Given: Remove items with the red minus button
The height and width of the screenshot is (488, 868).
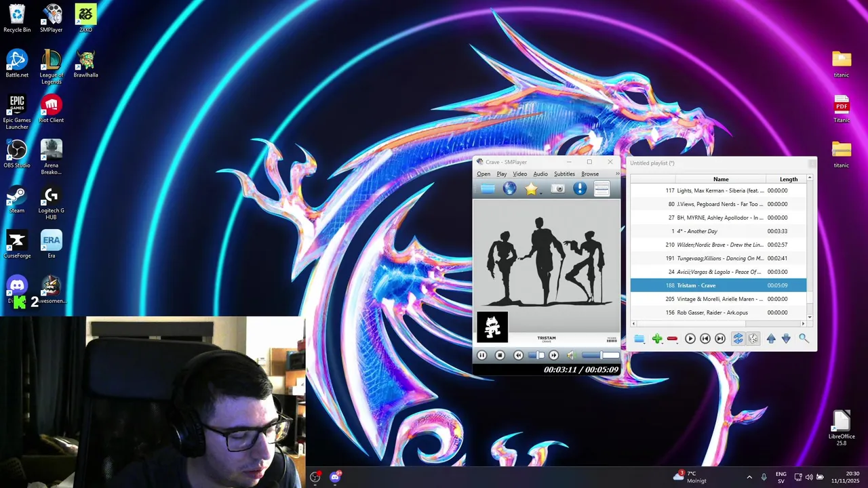Looking at the screenshot, I should coord(672,338).
